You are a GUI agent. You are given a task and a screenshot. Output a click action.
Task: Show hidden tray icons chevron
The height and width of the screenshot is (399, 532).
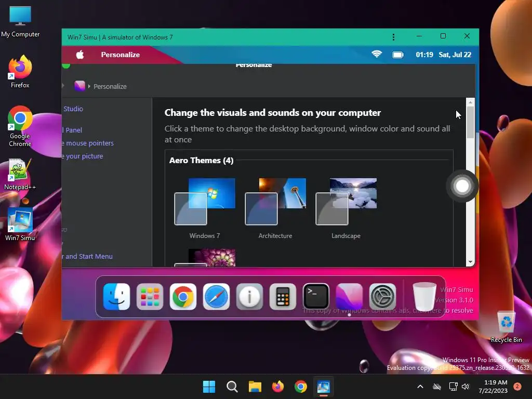click(x=420, y=387)
